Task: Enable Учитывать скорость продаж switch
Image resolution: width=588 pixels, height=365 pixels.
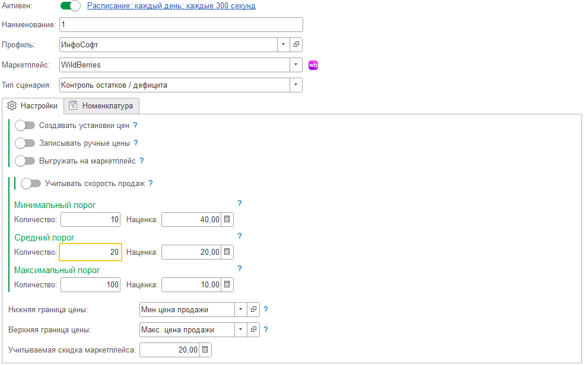Action: point(31,184)
